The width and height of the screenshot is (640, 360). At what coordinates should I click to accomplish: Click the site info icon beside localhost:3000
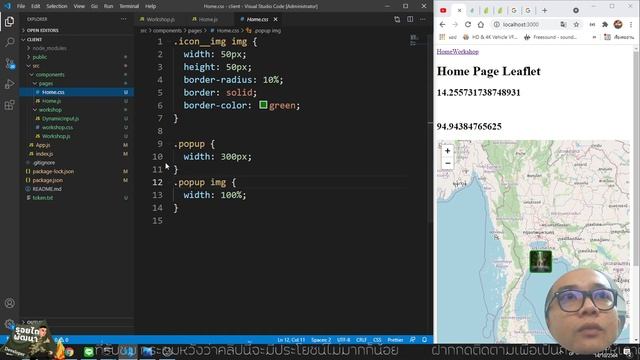point(497,24)
